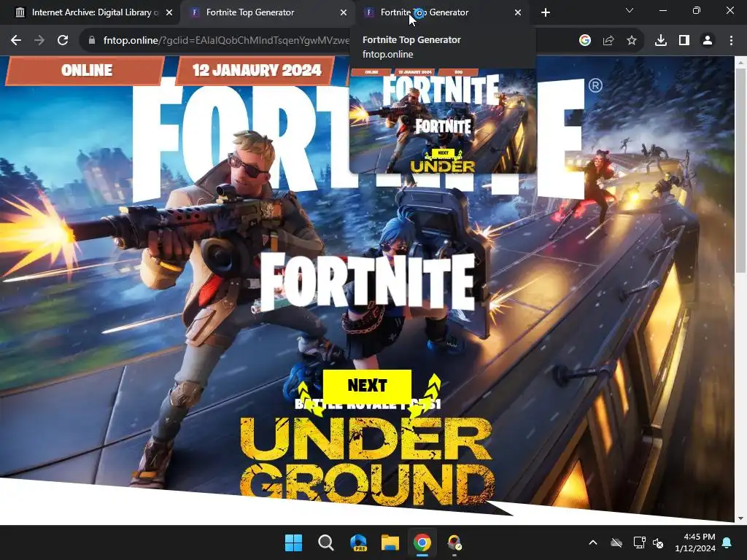Toggle the side panel
This screenshot has height=560, width=747.
click(x=684, y=41)
